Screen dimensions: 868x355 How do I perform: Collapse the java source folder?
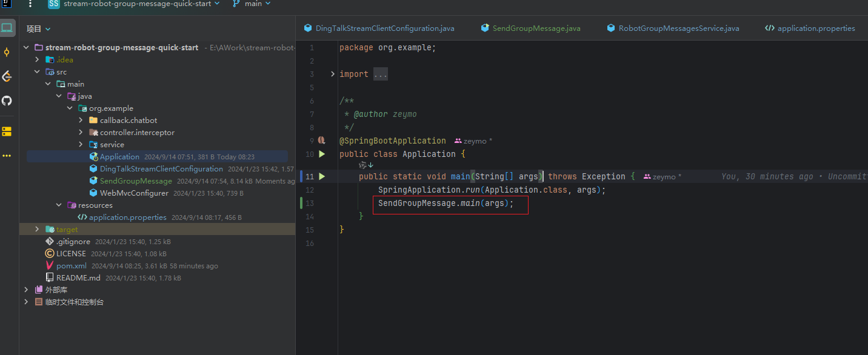[59, 96]
